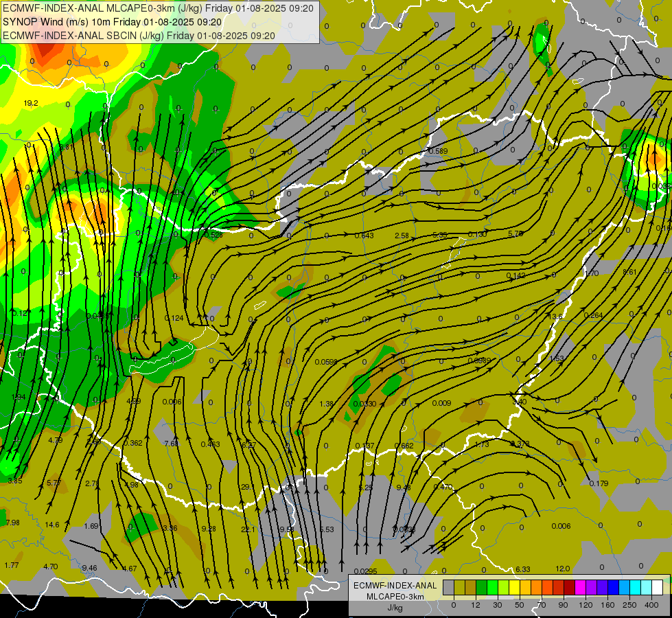This screenshot has height=618, width=672.
Task: Click the map value 5.35
Action: [x=440, y=235]
